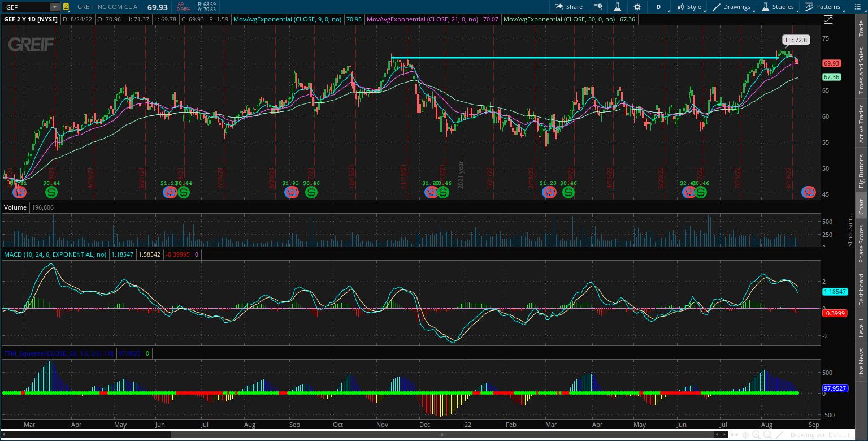Click the yellow link number 2 box

(66, 7)
